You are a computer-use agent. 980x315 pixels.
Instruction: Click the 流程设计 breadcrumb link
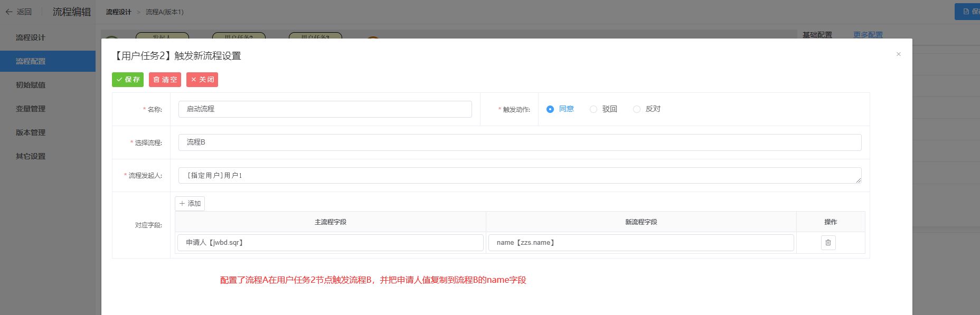point(118,12)
